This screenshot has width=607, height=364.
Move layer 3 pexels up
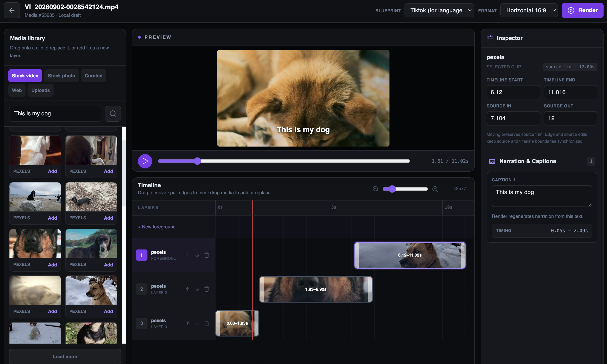pos(188,323)
